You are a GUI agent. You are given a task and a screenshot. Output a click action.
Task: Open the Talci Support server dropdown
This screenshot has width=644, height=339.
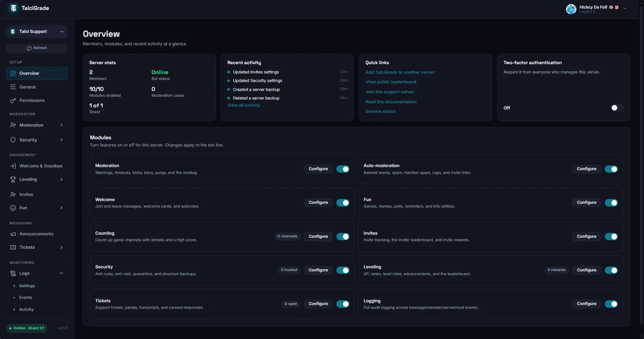37,32
